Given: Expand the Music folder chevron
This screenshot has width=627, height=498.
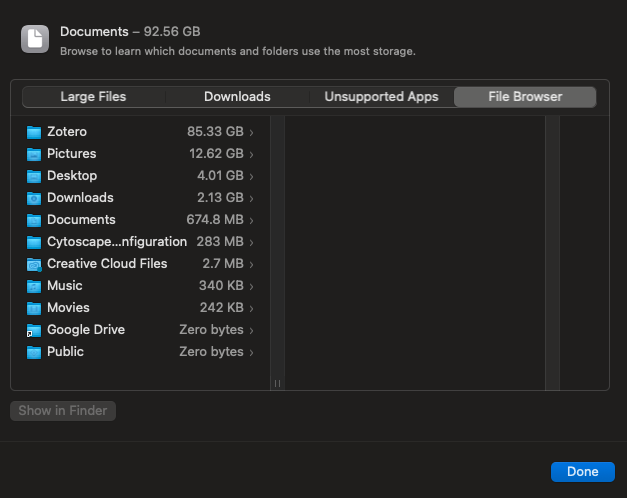Looking at the screenshot, I should click(x=252, y=286).
